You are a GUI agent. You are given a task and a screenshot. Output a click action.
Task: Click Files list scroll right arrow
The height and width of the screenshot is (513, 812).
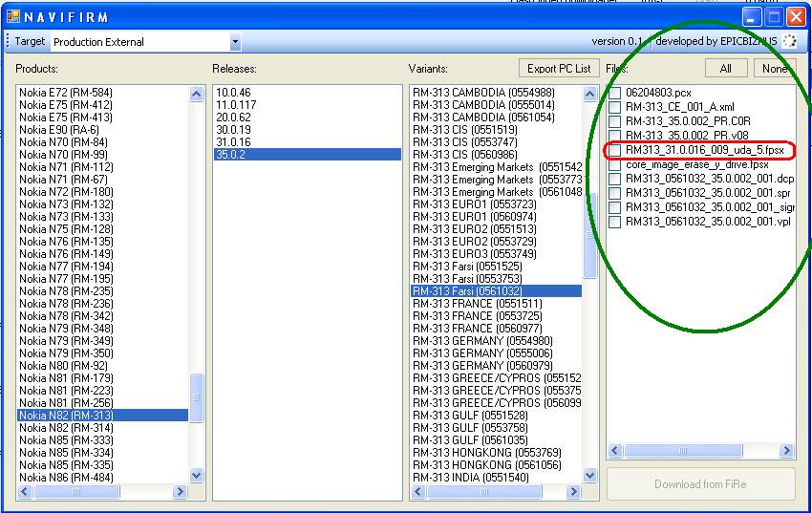click(x=786, y=450)
